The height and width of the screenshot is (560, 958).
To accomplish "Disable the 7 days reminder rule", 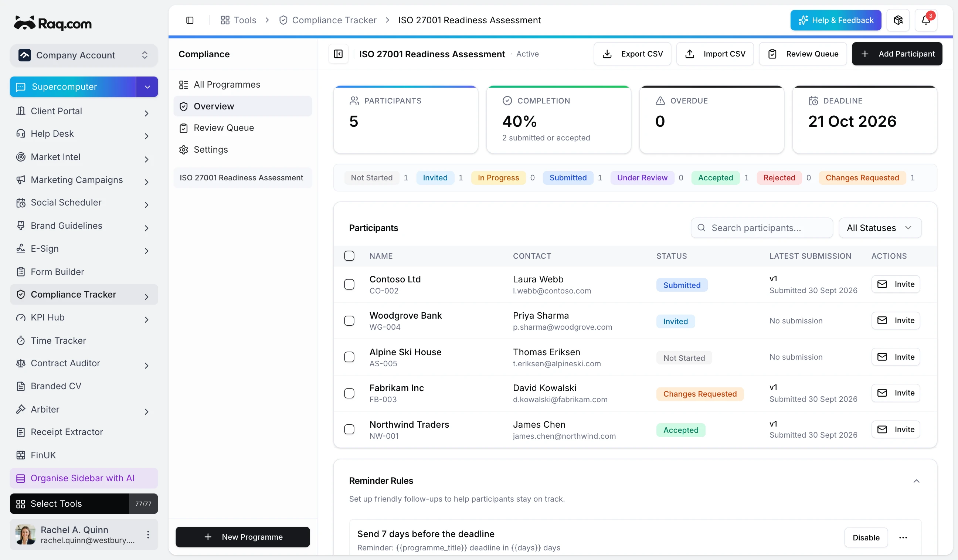I will [x=866, y=537].
